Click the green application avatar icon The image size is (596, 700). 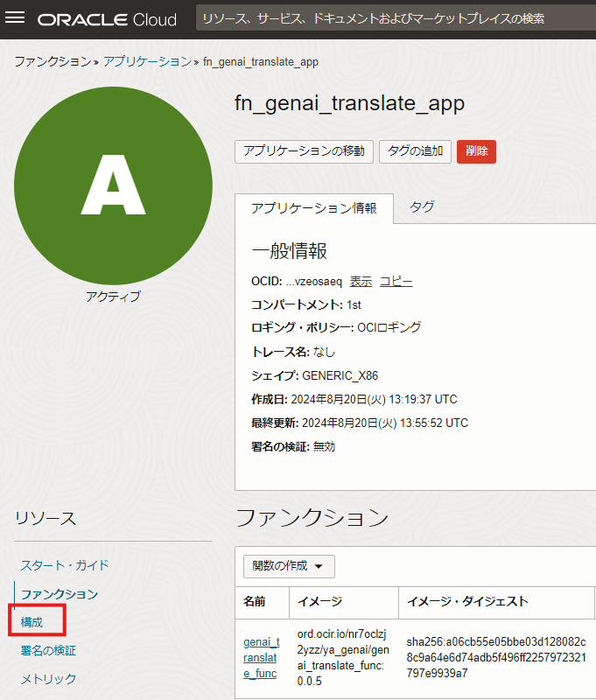click(113, 185)
